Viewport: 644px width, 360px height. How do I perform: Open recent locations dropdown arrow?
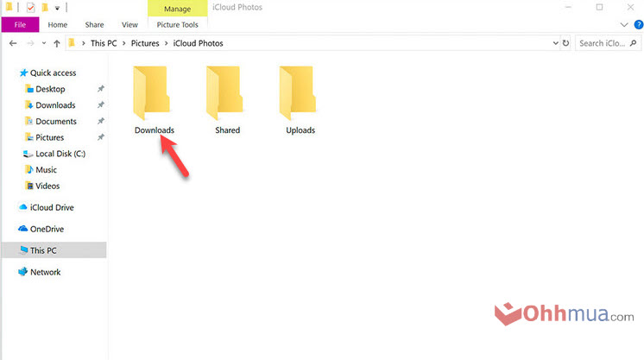click(43, 43)
